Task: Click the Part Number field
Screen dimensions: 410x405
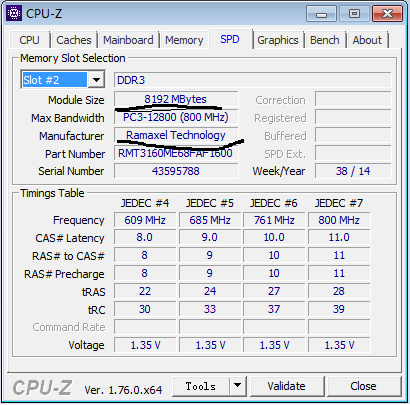Action: coord(176,153)
